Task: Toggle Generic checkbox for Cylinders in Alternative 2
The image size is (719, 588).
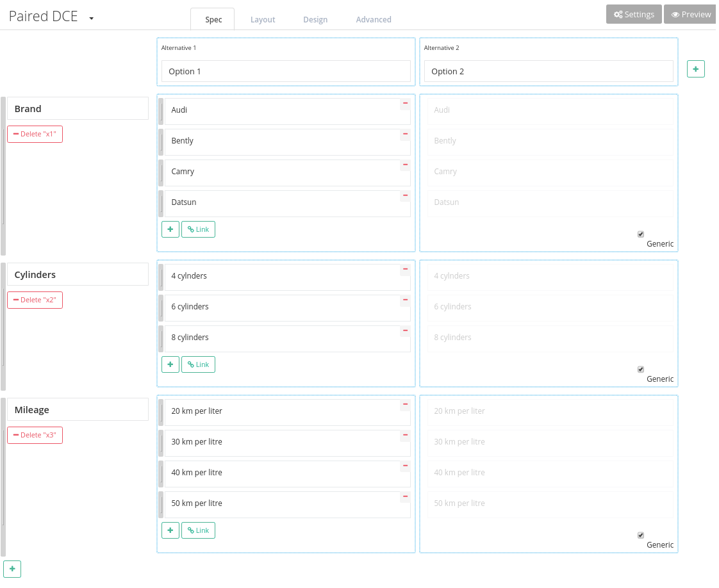Action: coord(640,369)
